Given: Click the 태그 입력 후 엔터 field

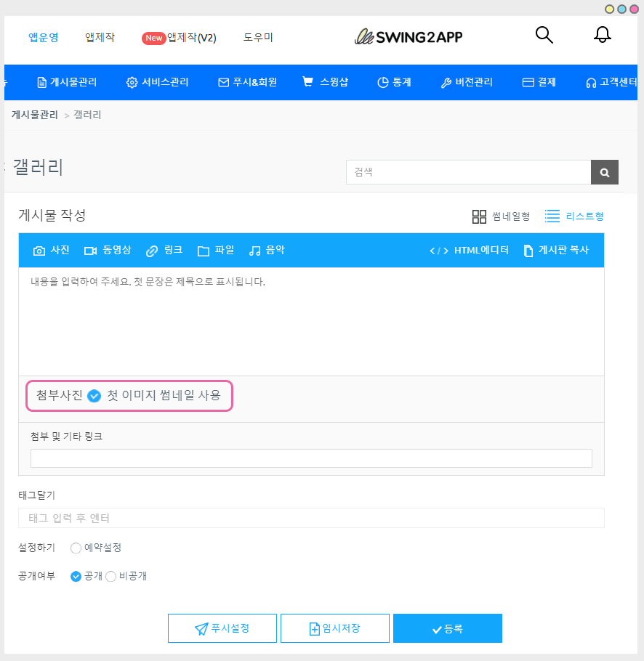Looking at the screenshot, I should pos(311,518).
